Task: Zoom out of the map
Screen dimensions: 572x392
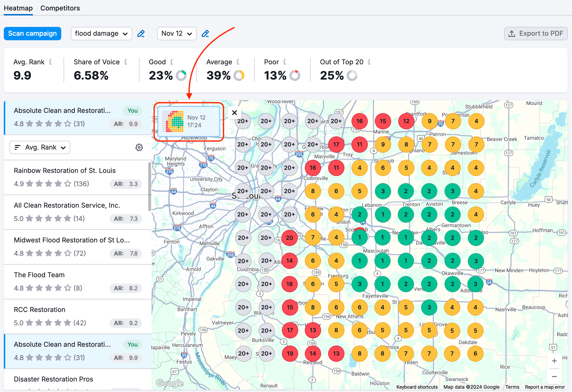Action: (x=554, y=377)
